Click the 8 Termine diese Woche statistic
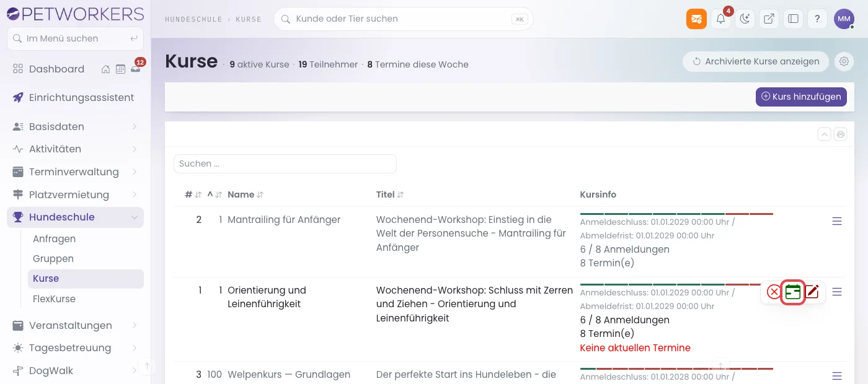This screenshot has width=868, height=384. click(418, 64)
